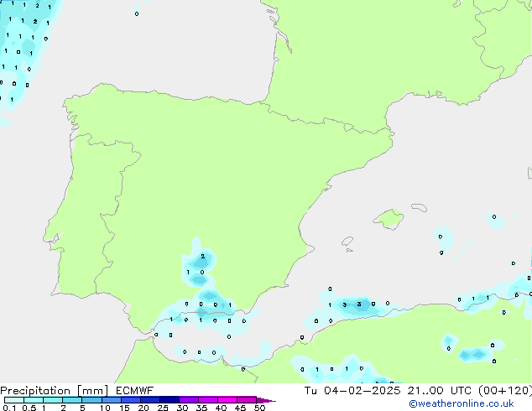
Task: Click the legend label '0.5'
Action: [29, 408]
